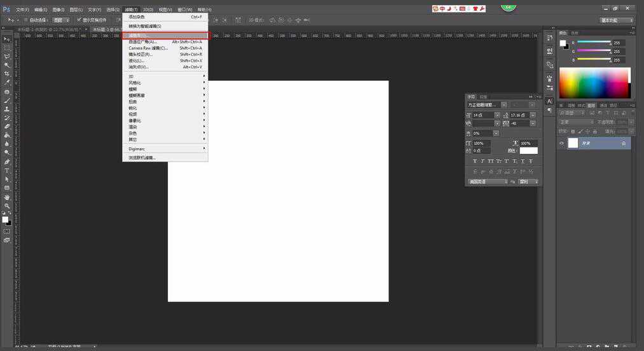Select the Hand tool
This screenshot has height=351, width=644.
tap(7, 197)
